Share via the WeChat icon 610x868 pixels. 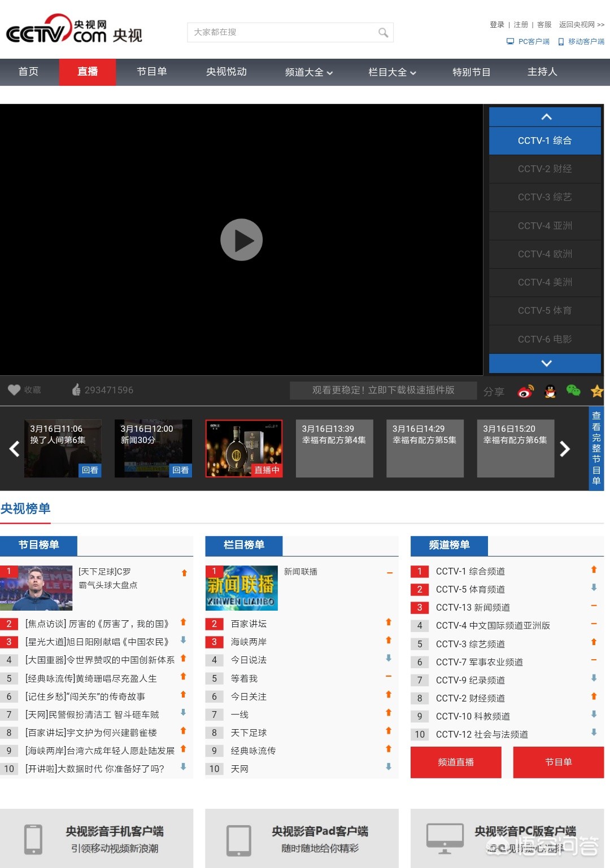pyautogui.click(x=573, y=391)
